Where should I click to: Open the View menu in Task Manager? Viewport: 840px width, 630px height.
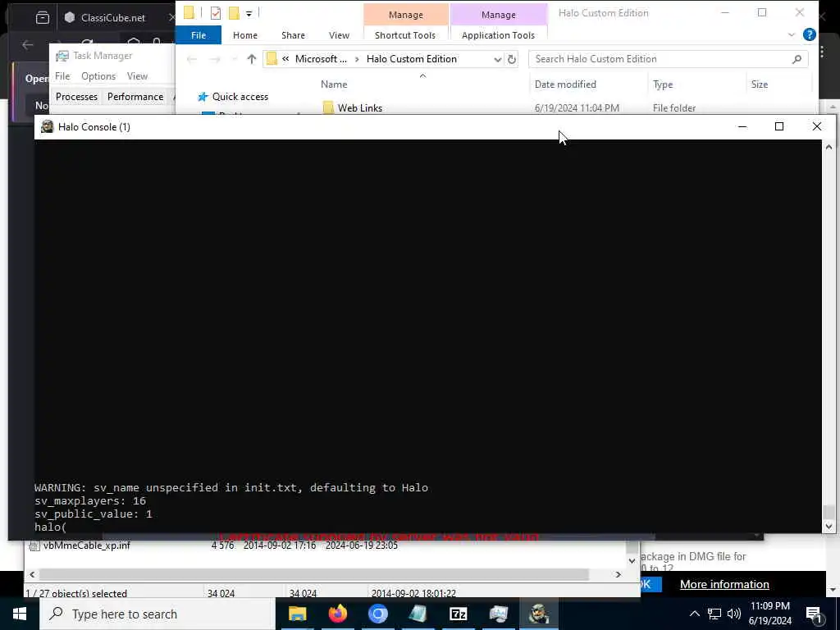pyautogui.click(x=137, y=76)
